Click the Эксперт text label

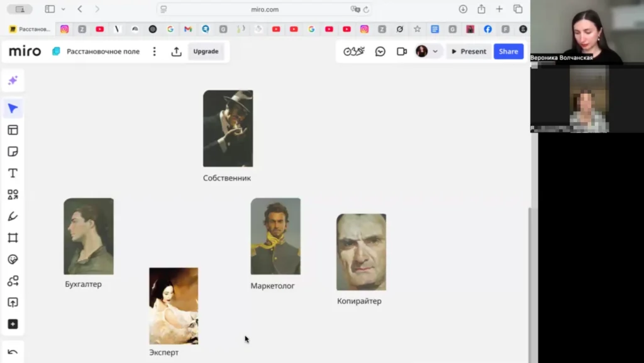(164, 352)
